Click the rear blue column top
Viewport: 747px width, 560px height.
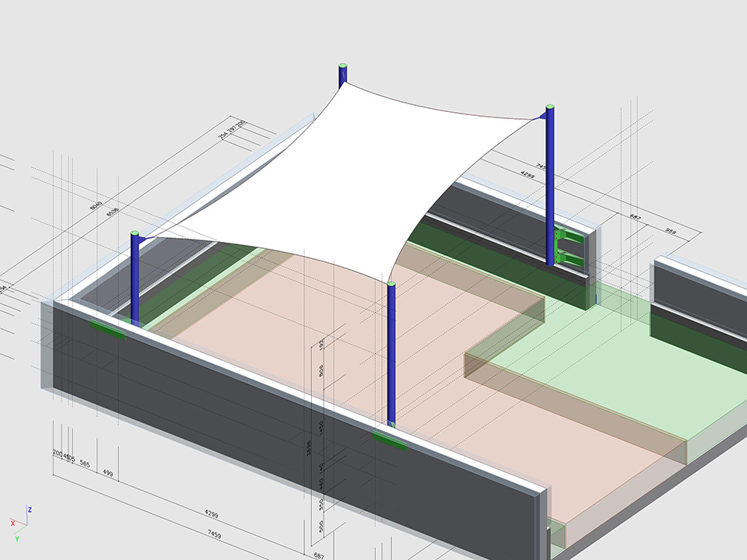click(343, 75)
